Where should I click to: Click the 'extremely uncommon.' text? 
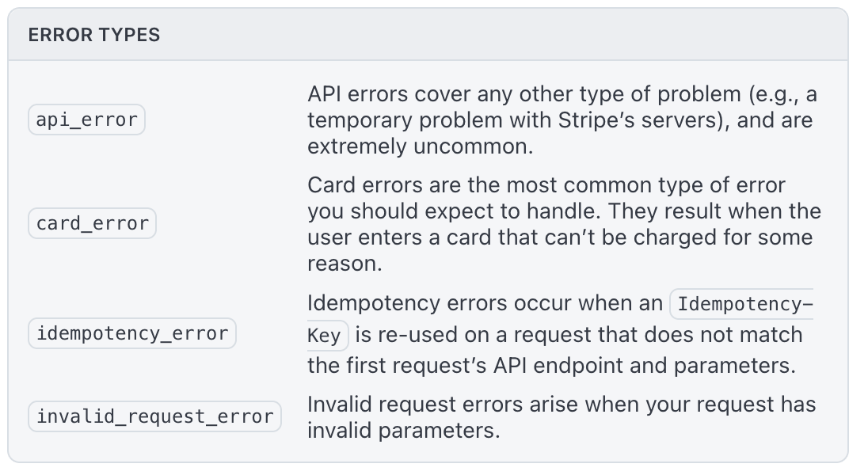point(421,146)
